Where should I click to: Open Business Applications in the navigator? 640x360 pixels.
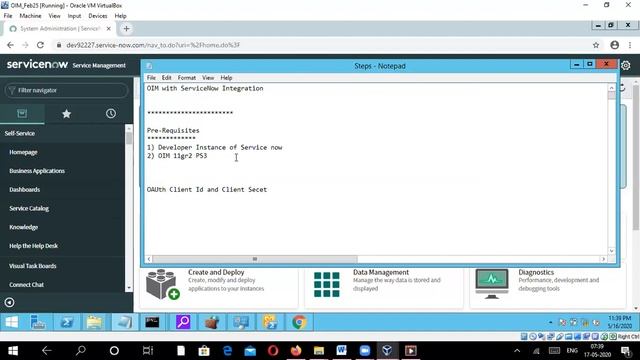(37, 171)
